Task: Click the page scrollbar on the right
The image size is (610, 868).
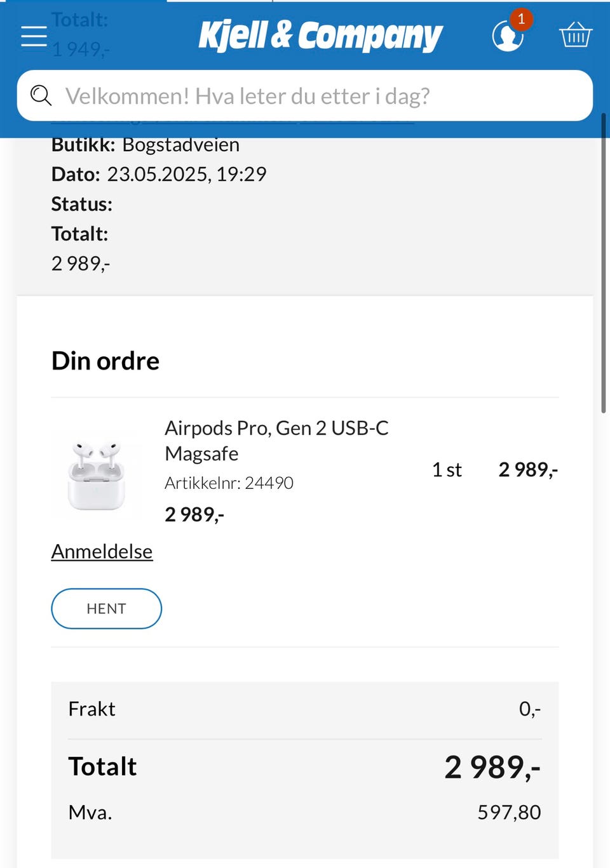Action: coord(604,264)
